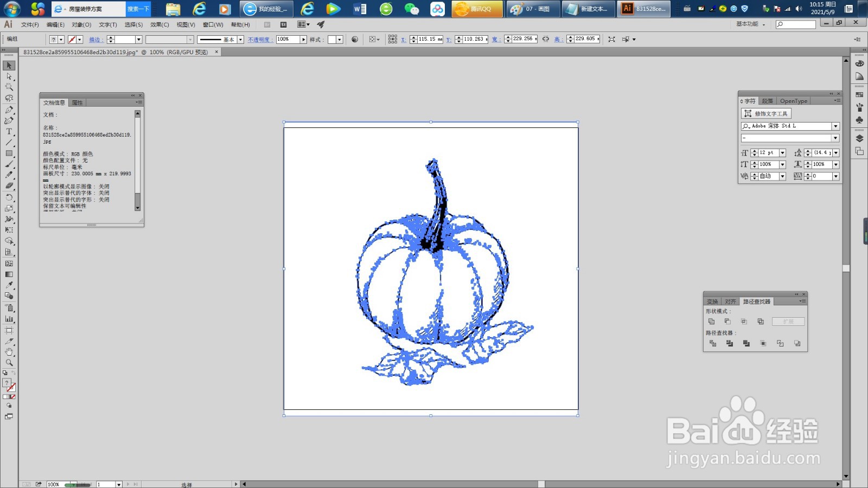Click none color swatch in toolbox
The image size is (868, 488).
point(14,397)
